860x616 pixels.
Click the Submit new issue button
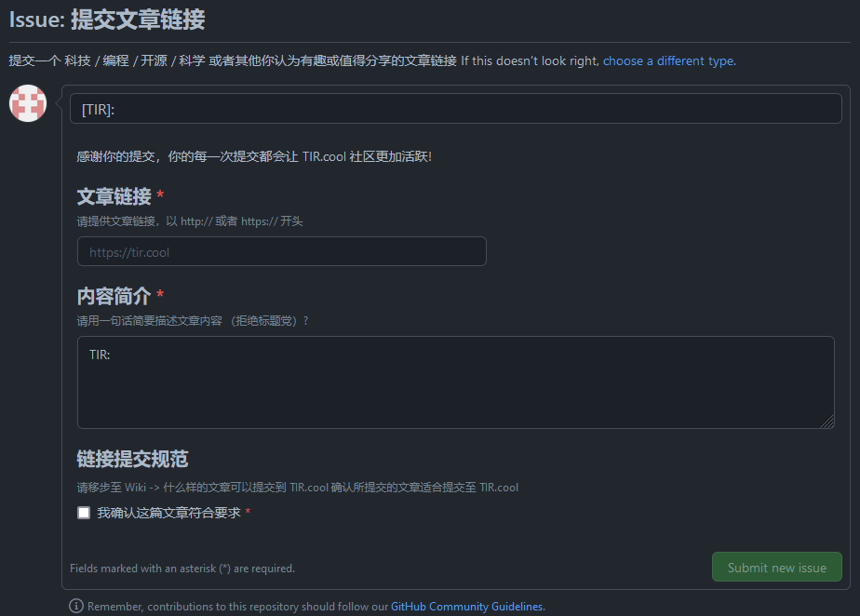coord(776,568)
